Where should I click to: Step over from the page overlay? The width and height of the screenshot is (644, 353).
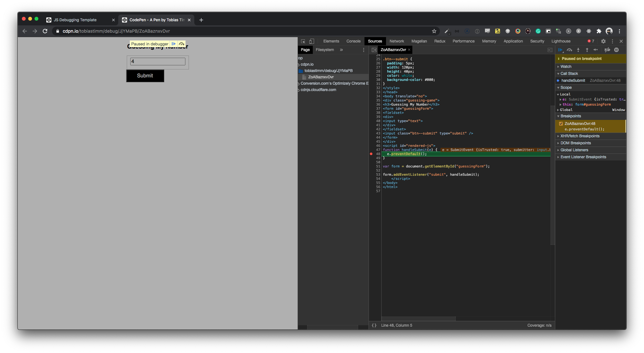(182, 44)
